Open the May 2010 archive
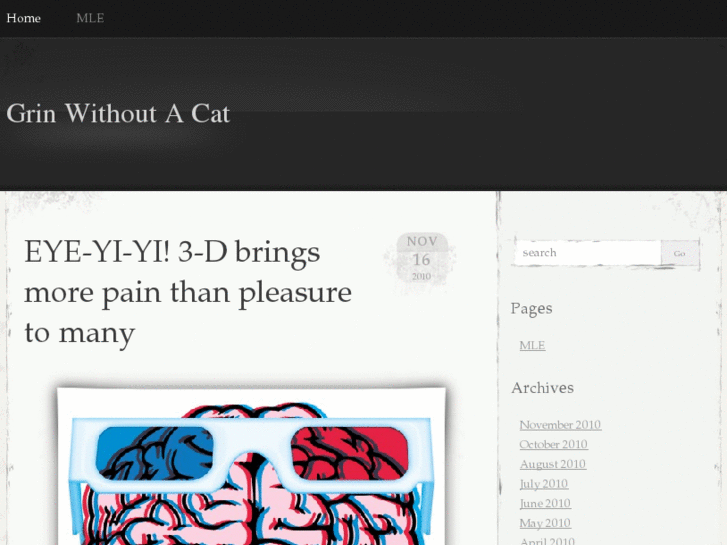The height and width of the screenshot is (545, 727). click(545, 523)
